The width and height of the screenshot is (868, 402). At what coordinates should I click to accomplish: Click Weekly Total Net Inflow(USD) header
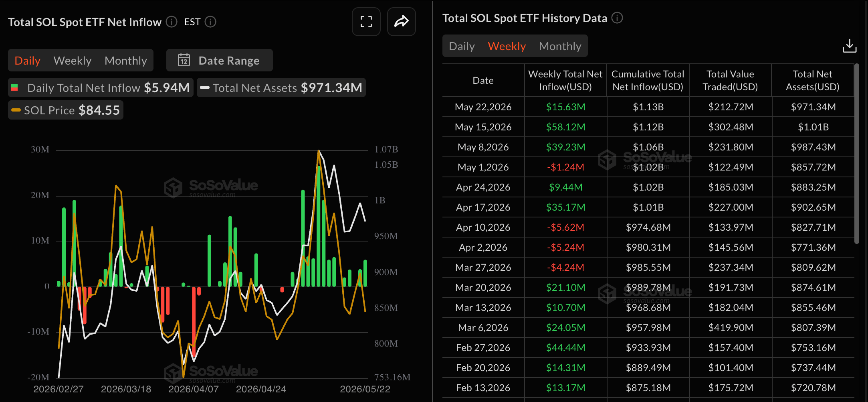point(565,80)
